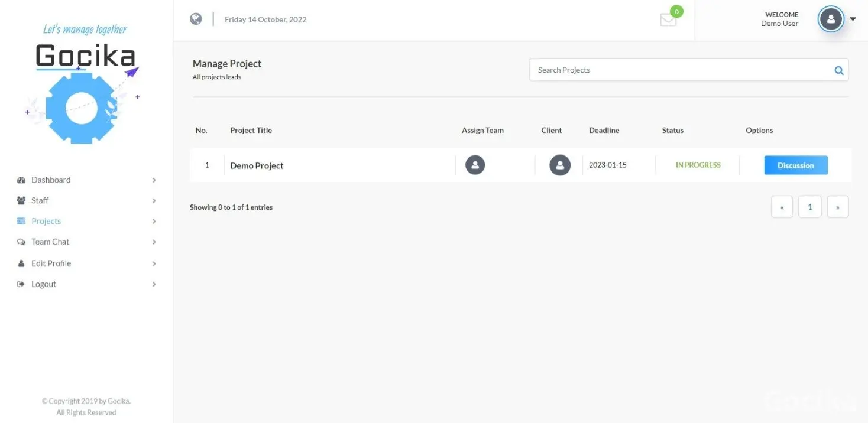Click the Gocika gear logo
The height and width of the screenshot is (423, 868).
click(82, 107)
